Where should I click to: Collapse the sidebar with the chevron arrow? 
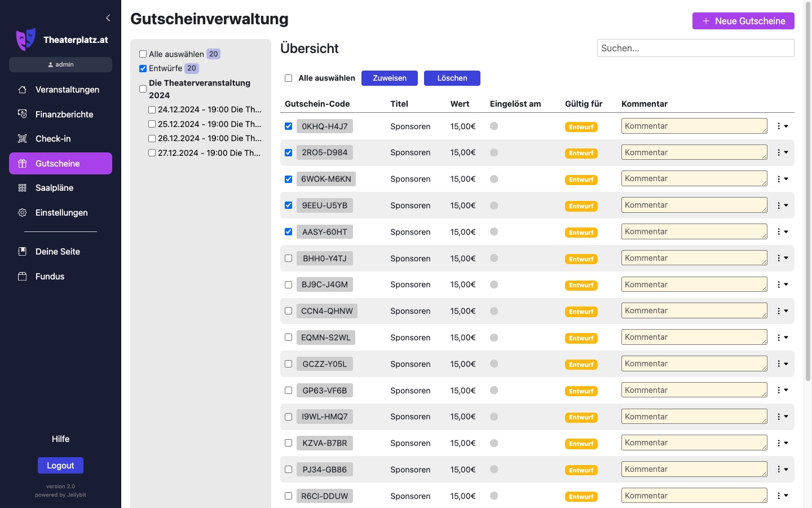tap(108, 18)
